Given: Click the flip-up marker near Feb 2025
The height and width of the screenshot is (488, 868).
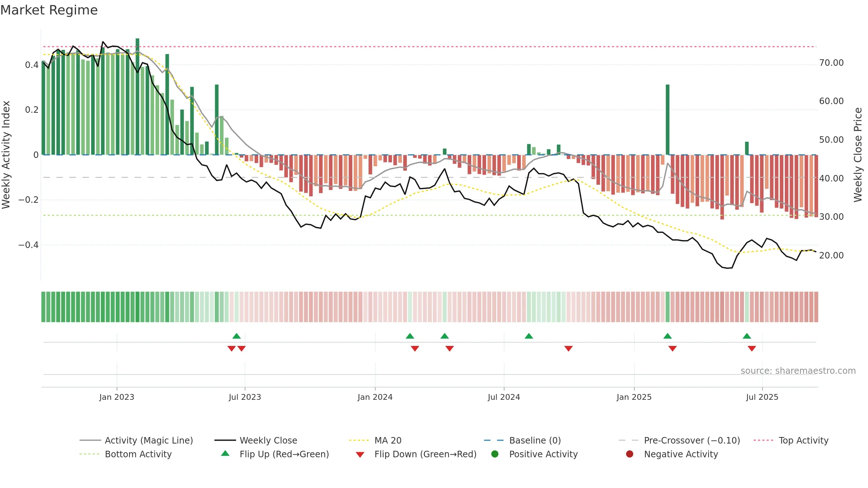Looking at the screenshot, I should coord(668,336).
